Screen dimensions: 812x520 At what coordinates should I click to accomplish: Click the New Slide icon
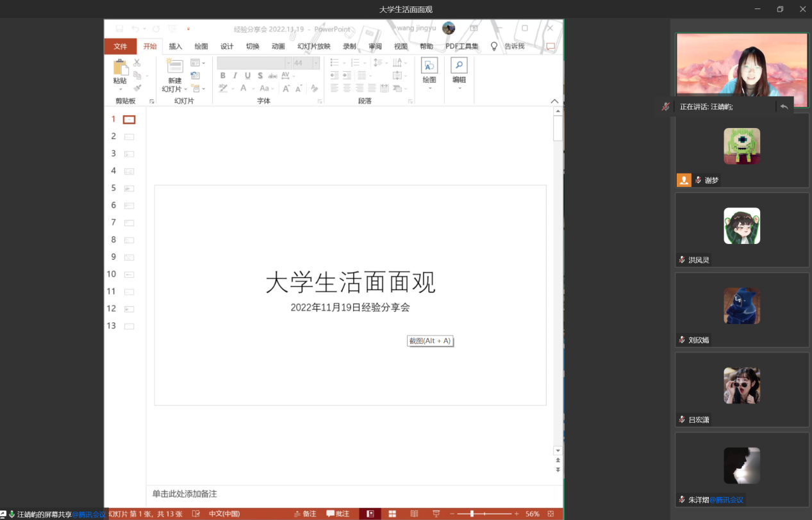[174, 67]
